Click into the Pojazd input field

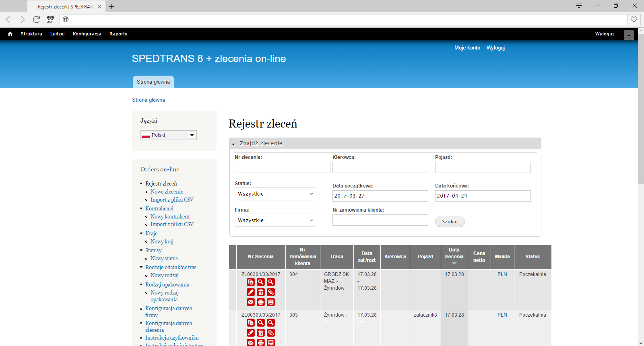[x=483, y=167]
